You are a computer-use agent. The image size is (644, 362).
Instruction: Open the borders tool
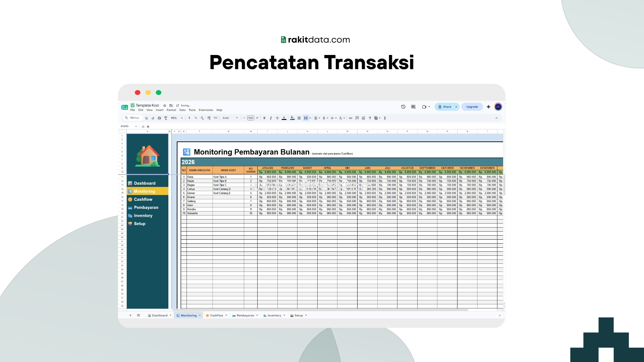[299, 118]
